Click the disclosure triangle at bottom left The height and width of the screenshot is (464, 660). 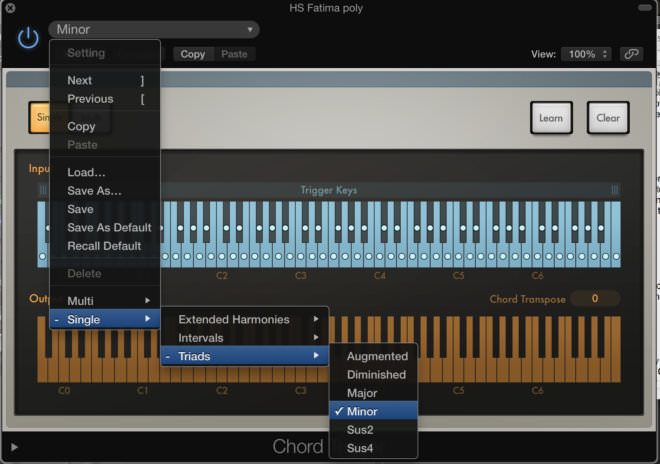(14, 447)
